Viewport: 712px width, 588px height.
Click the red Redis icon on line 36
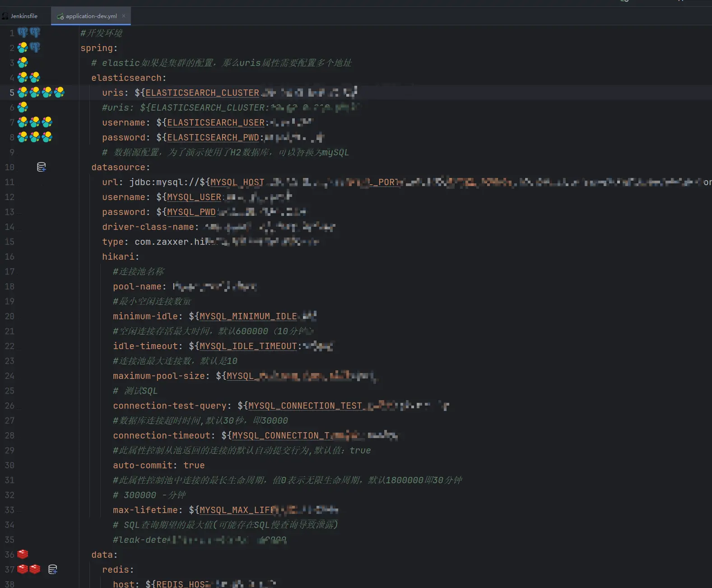coord(23,554)
